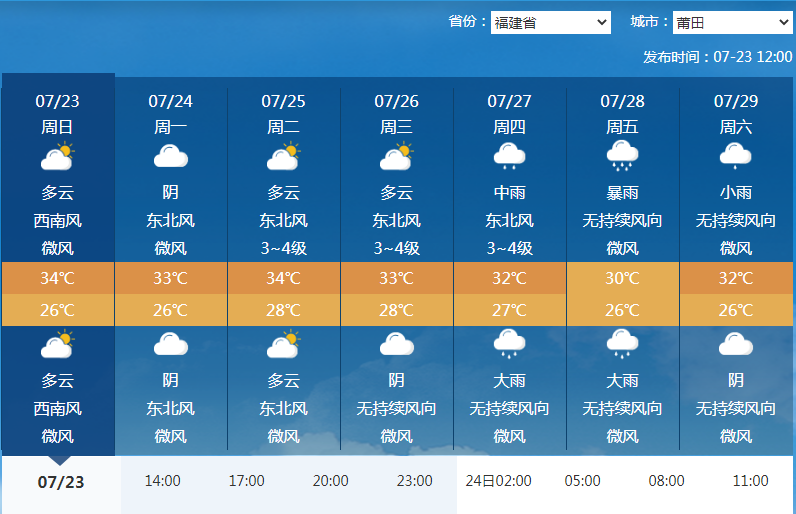This screenshot has width=796, height=514.
Task: Click the daytime 阴 condition for 07/24
Action: click(171, 193)
